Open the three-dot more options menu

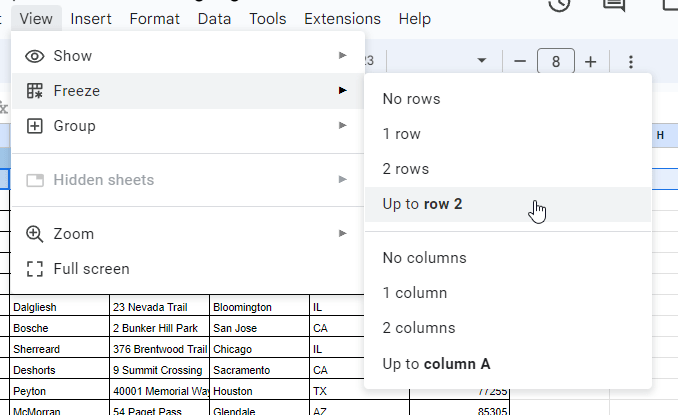tap(631, 62)
